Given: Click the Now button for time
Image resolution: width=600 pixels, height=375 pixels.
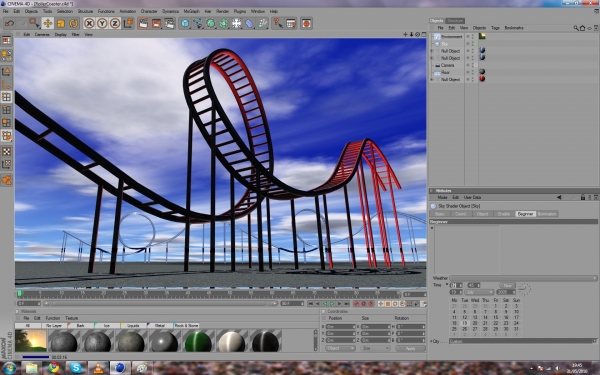Looking at the screenshot, I should 507,285.
